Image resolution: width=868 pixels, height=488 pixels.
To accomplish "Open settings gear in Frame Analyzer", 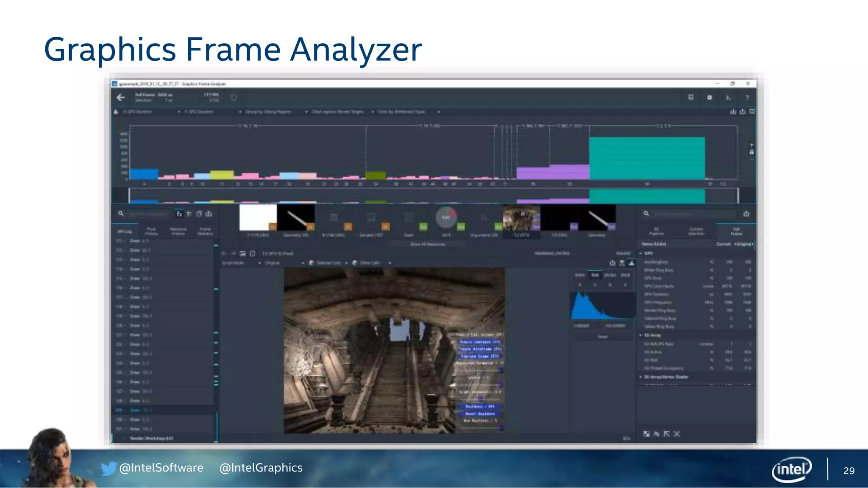I will pyautogui.click(x=709, y=98).
